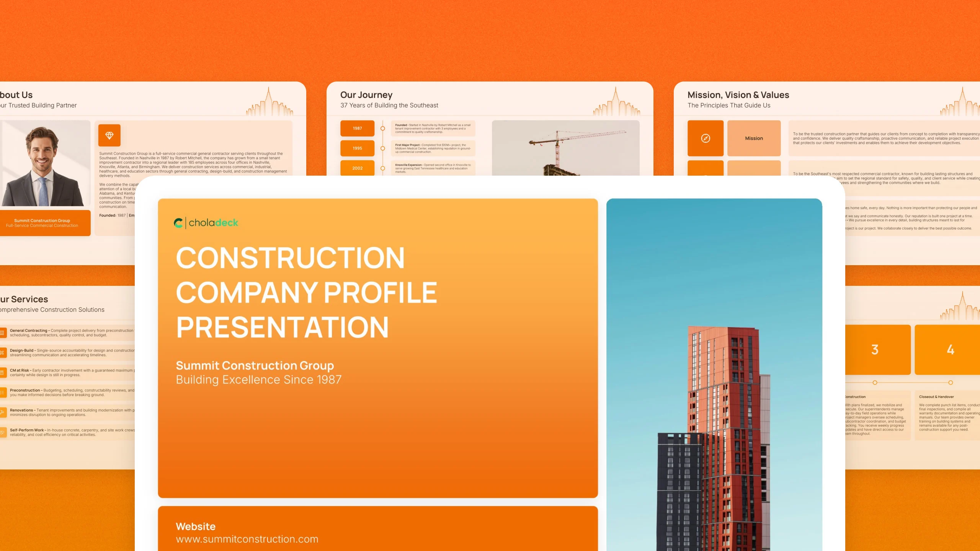Click the choladeck logo on cover slide
Viewport: 980px width, 551px height.
tap(206, 223)
